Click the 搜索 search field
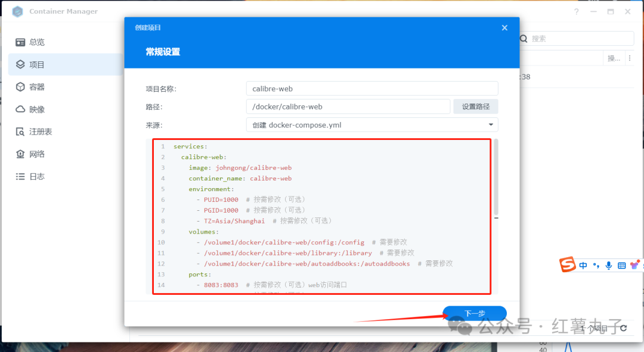 (x=577, y=39)
